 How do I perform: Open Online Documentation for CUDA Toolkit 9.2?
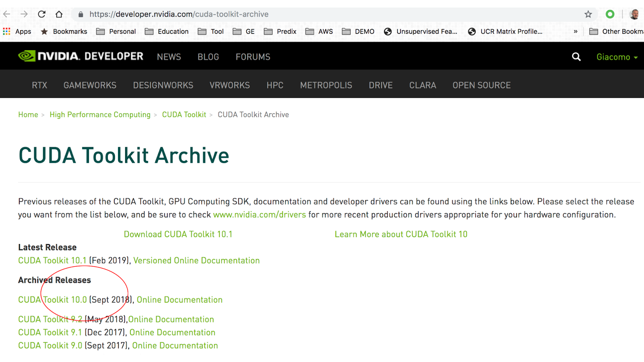171,319
